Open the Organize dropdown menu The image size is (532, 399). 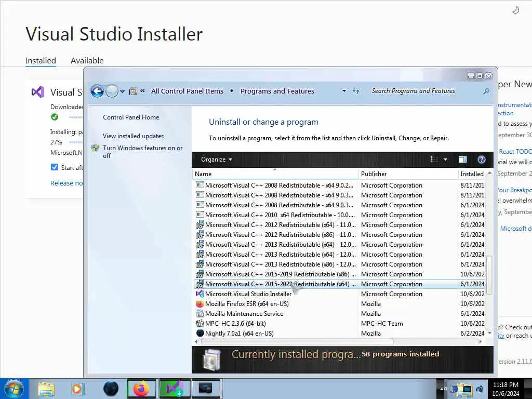pyautogui.click(x=217, y=159)
